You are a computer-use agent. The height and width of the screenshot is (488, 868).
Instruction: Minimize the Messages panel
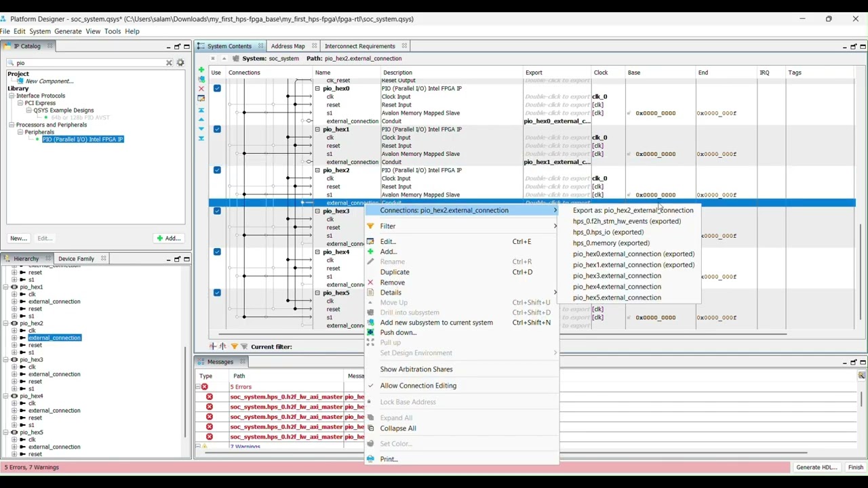click(x=844, y=362)
